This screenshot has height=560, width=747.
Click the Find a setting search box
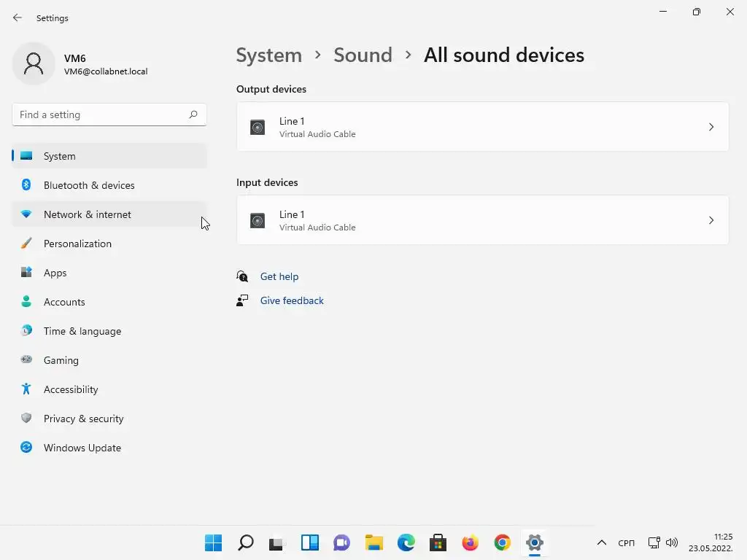101,114
